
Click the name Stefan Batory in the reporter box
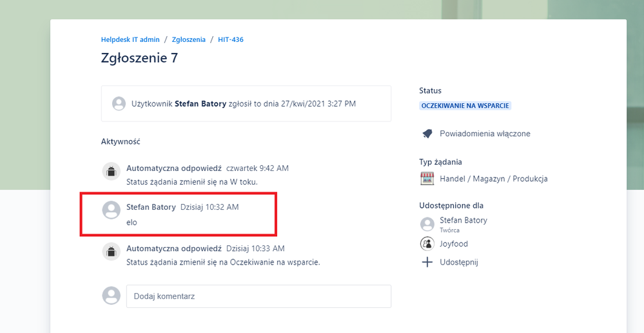(x=200, y=104)
